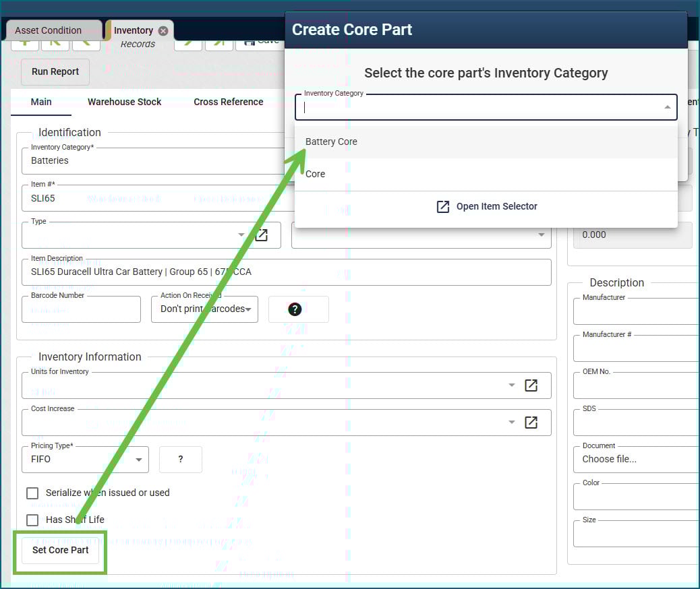
Task: Open the Cross Reference tab
Action: pos(228,102)
